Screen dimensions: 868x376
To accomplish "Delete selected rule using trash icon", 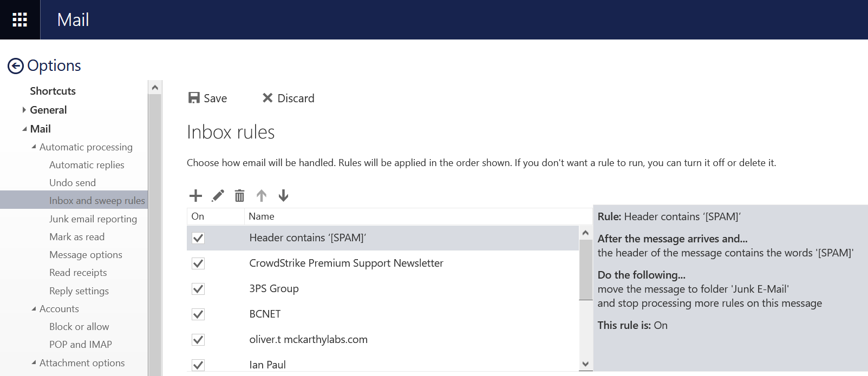I will coord(239,196).
